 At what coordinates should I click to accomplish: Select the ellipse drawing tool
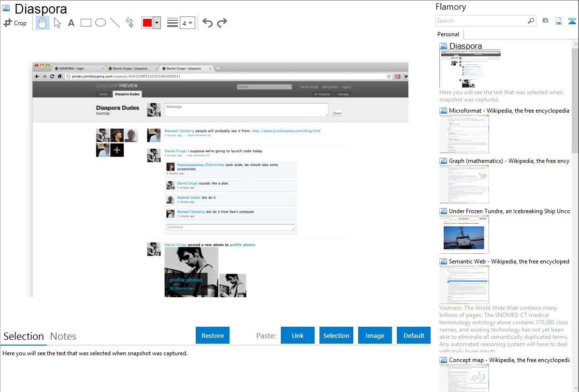coord(101,23)
